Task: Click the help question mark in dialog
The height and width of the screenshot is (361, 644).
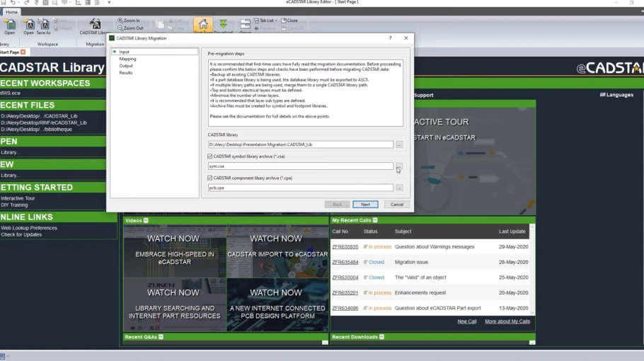Action: [390, 38]
